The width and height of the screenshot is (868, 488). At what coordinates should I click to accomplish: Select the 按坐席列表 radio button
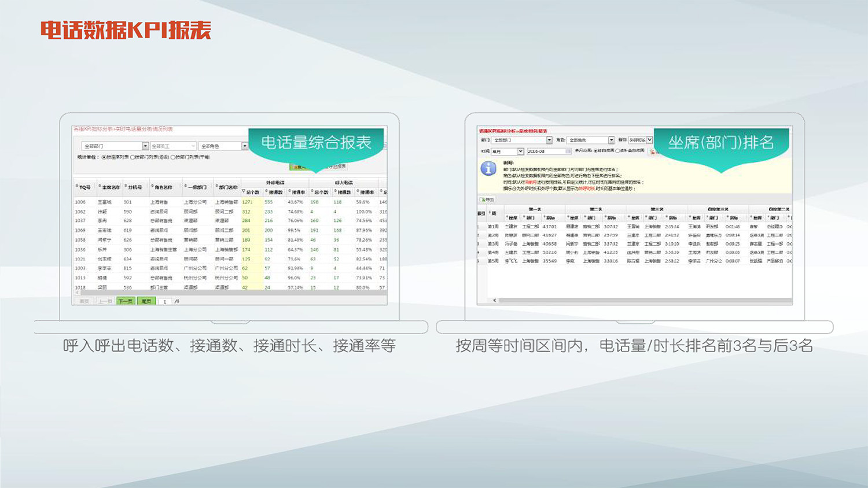click(104, 157)
